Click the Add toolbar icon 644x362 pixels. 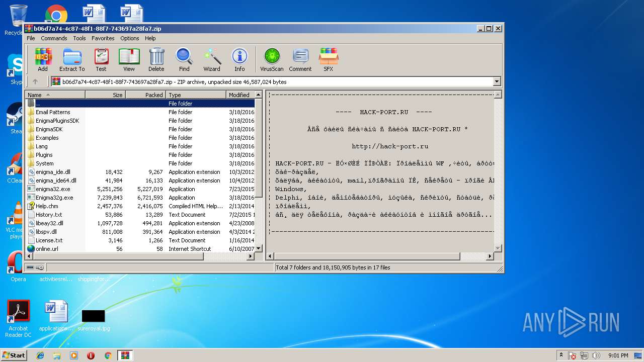[x=43, y=60]
